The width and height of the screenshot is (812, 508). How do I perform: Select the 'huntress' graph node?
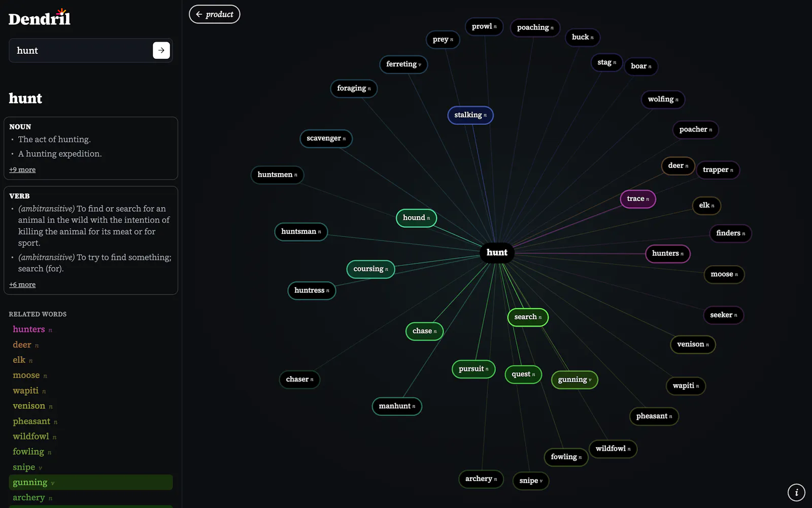(312, 290)
